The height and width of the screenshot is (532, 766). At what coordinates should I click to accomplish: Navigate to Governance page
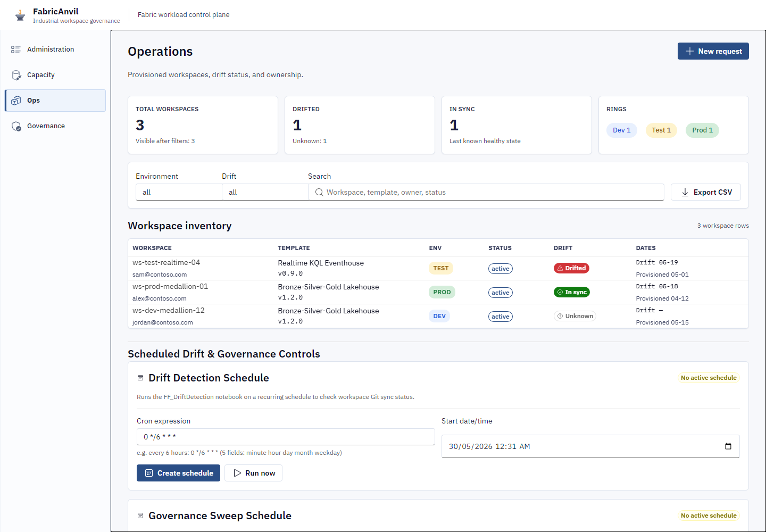55,126
